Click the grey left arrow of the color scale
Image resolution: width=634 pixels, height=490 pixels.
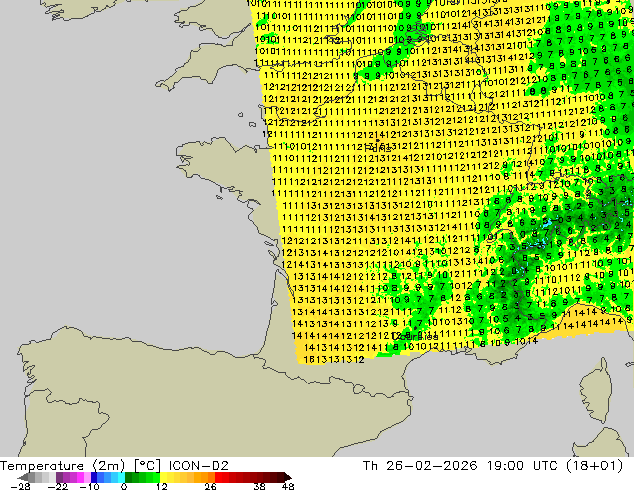pos(23,477)
